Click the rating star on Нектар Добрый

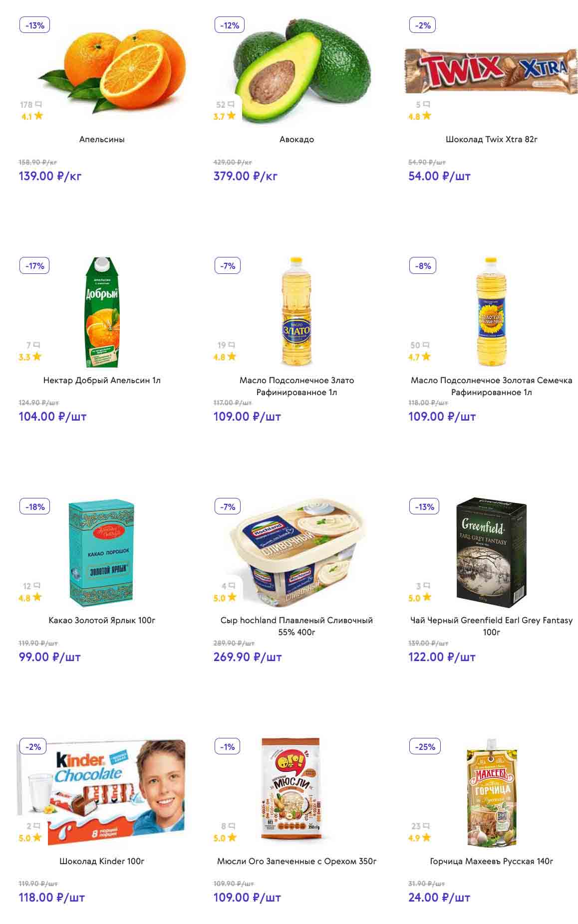[36, 357]
